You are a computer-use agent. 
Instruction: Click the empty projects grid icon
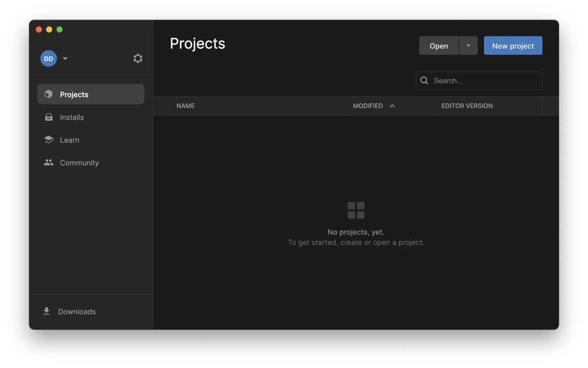tap(356, 210)
